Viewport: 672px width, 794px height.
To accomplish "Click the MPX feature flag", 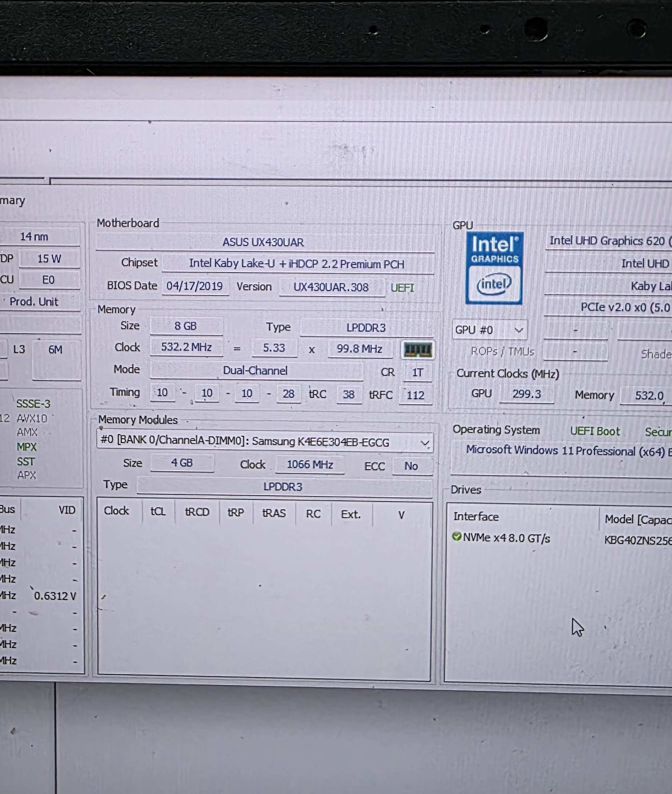I will click(27, 447).
